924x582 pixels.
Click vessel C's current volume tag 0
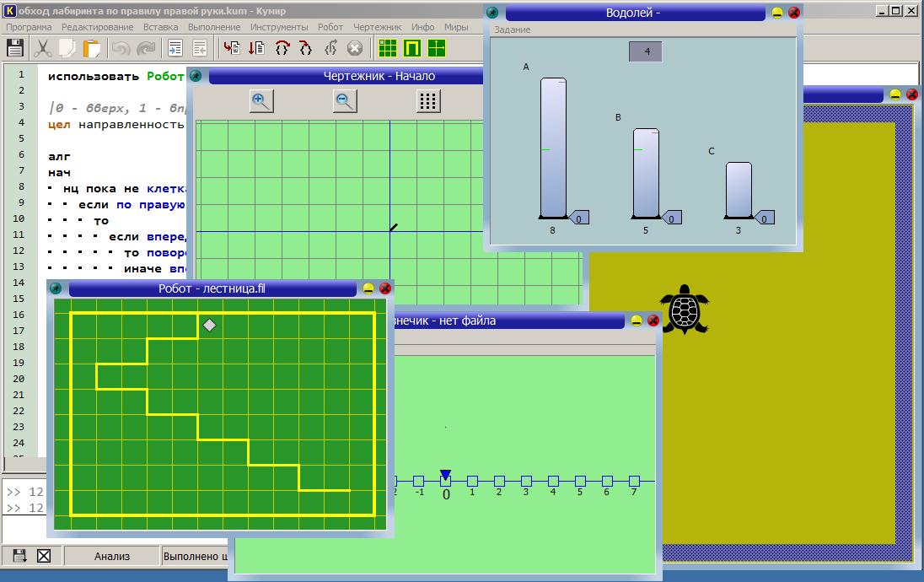(x=764, y=218)
